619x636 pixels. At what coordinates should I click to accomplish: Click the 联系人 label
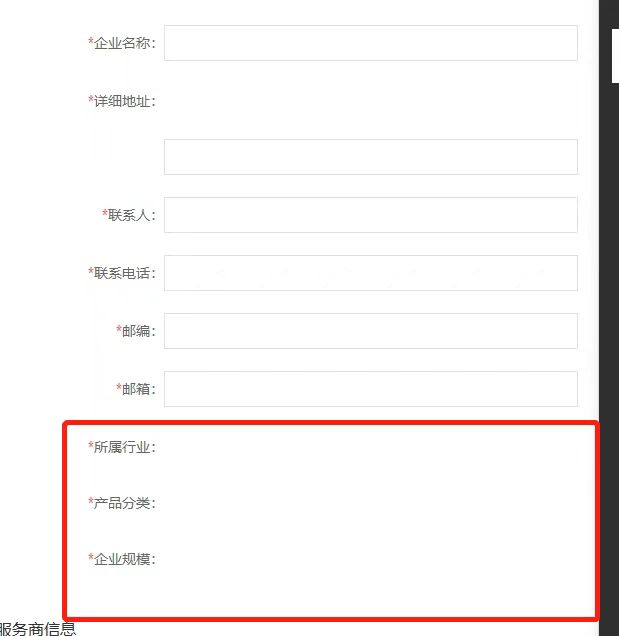tap(129, 215)
